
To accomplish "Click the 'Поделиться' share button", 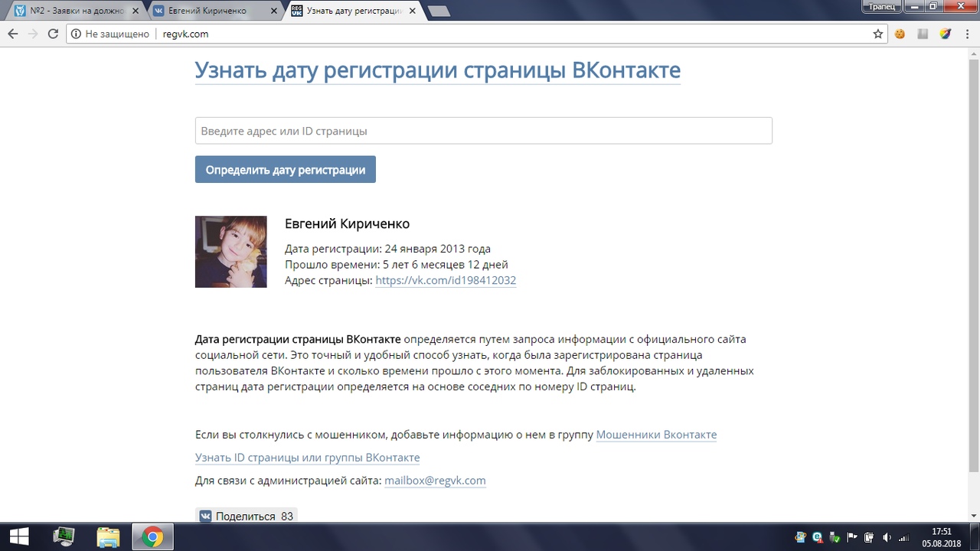I will (247, 517).
